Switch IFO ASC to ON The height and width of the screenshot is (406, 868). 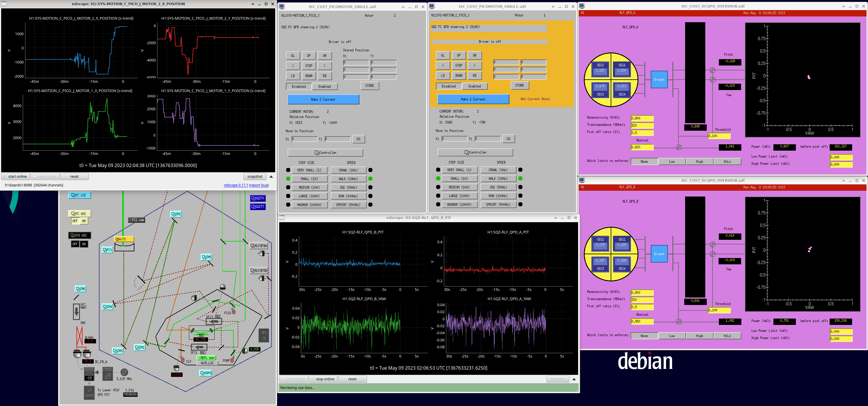pyautogui.click(x=84, y=244)
